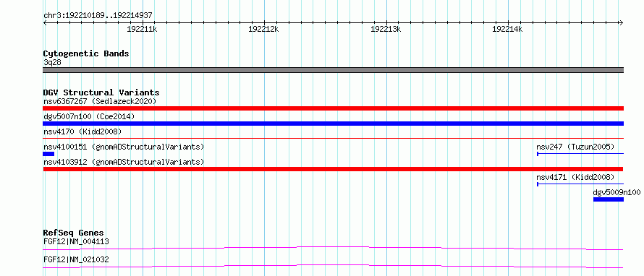Click the nsv247 thin blue feature line
Image resolution: width=644 pixels, height=276 pixels.
(x=580, y=154)
